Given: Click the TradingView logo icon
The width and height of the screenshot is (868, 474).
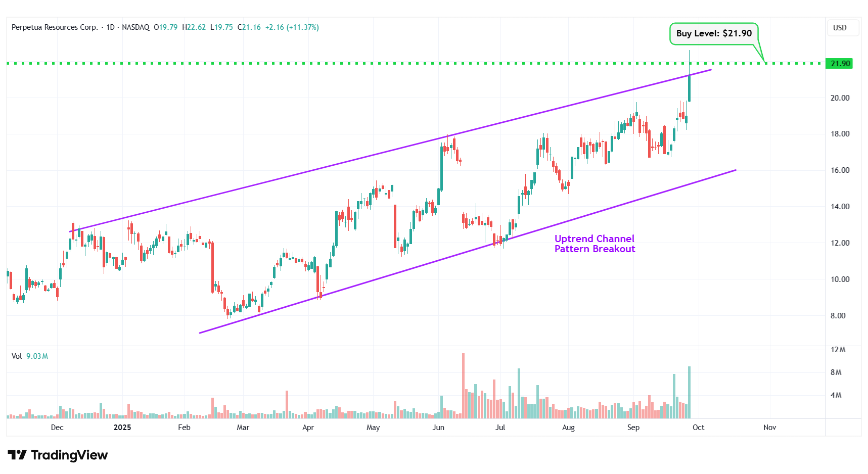Looking at the screenshot, I should (x=17, y=455).
